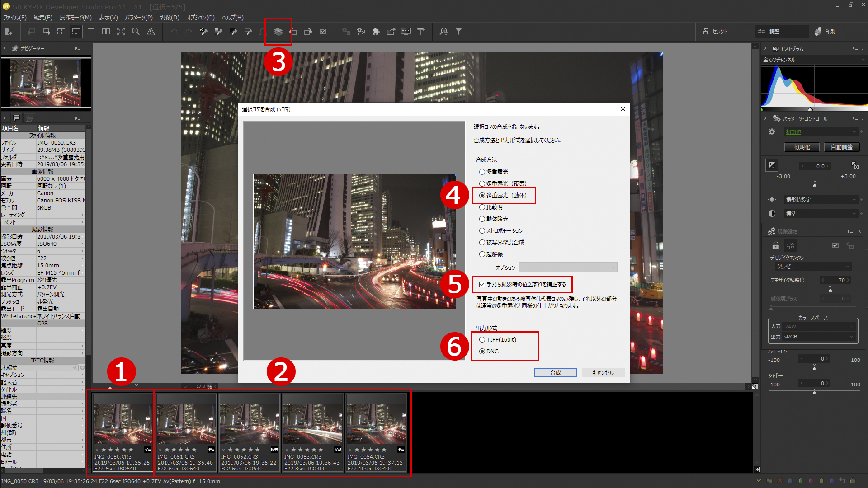Click the キャンセル button

603,372
